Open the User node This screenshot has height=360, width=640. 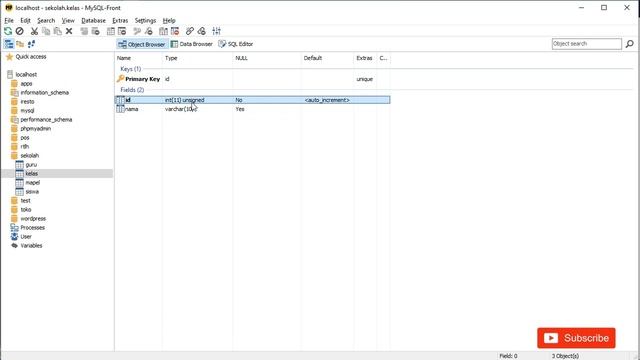pos(26,236)
